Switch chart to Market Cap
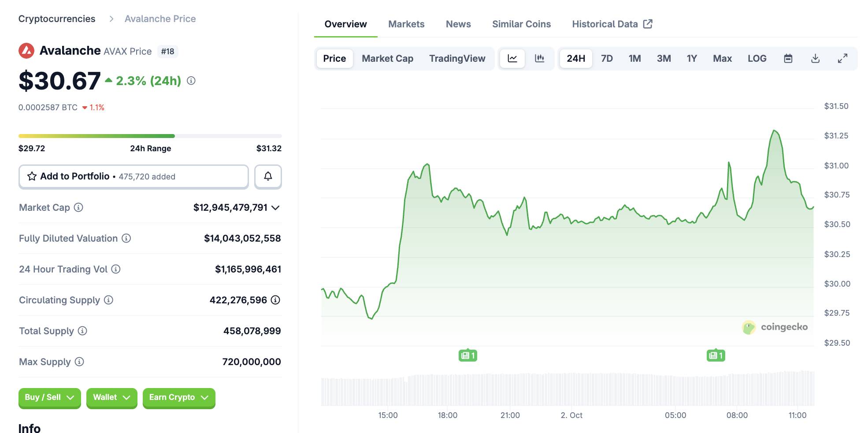Image resolution: width=868 pixels, height=433 pixels. (387, 59)
